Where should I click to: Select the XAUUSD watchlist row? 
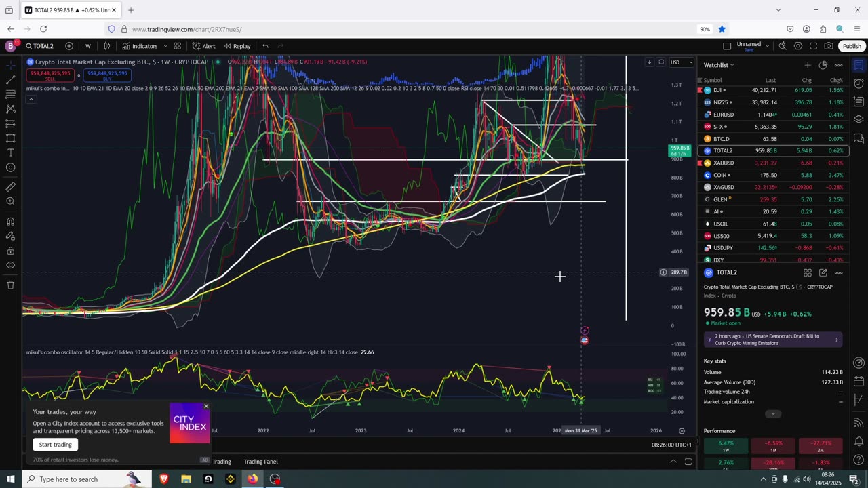click(772, 163)
